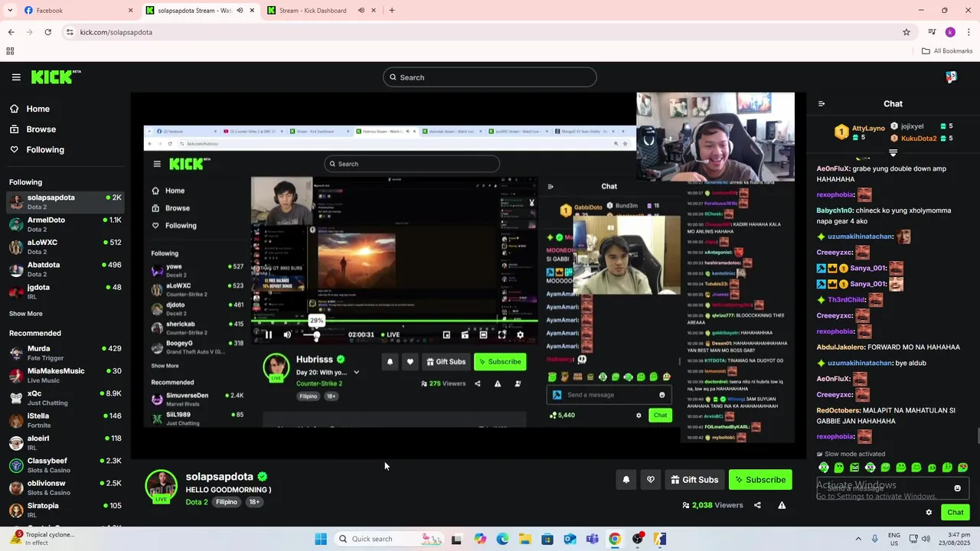Image resolution: width=980 pixels, height=551 pixels.
Task: Insert the angry square green emote
Action: [x=854, y=468]
